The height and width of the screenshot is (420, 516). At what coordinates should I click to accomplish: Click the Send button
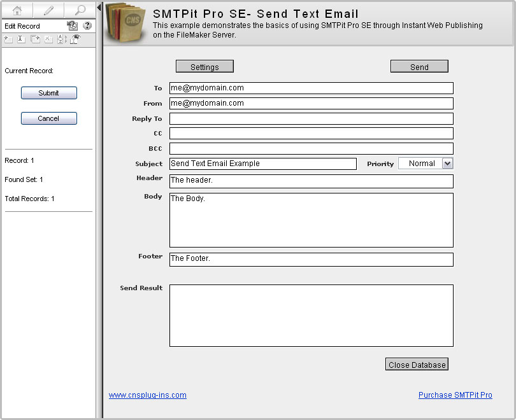(x=419, y=66)
